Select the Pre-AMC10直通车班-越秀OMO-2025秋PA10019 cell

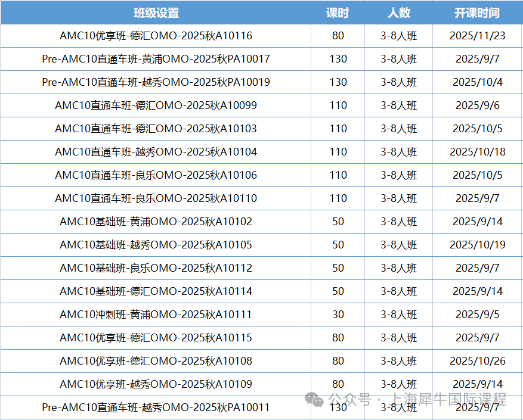click(x=156, y=82)
